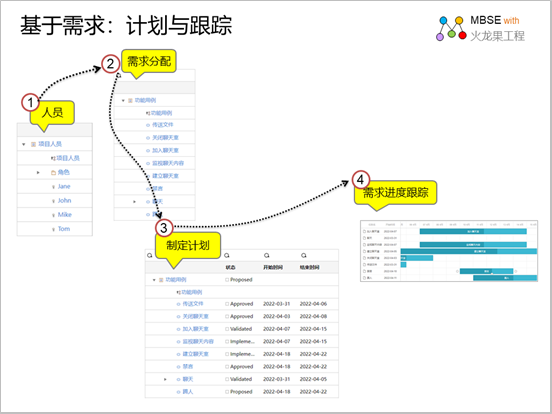Click the 结束时间 column header
Viewport: 552px width, 414px height.
309,268
